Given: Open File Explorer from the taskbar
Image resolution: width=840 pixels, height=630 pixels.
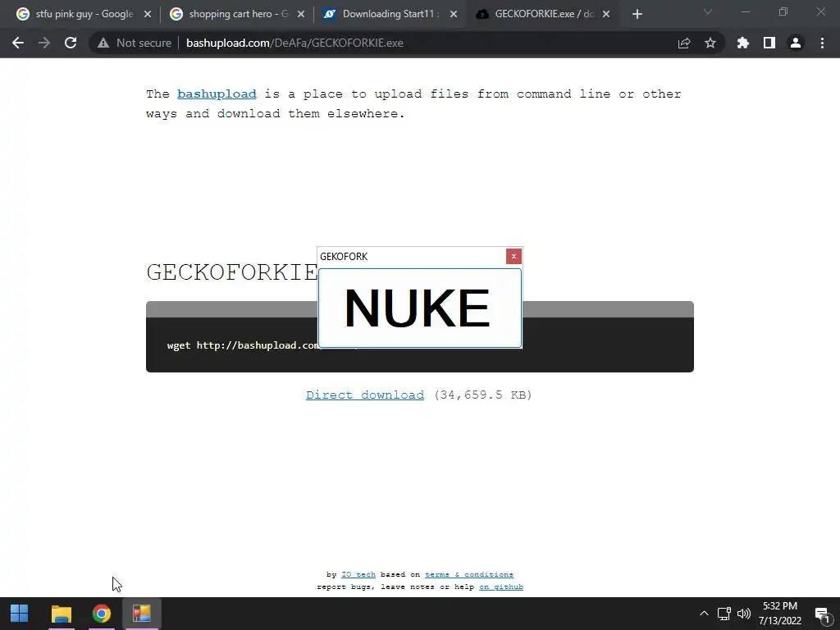Looking at the screenshot, I should [61, 614].
